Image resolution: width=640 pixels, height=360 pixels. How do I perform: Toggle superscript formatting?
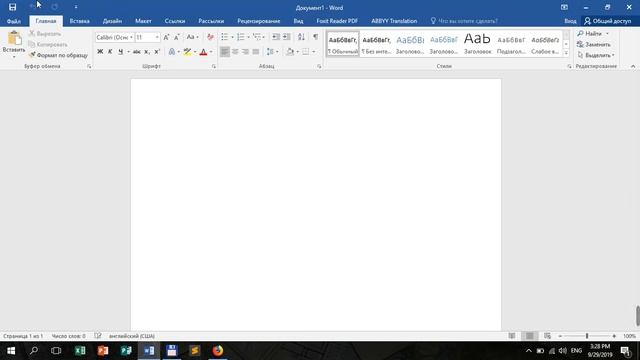(x=157, y=52)
